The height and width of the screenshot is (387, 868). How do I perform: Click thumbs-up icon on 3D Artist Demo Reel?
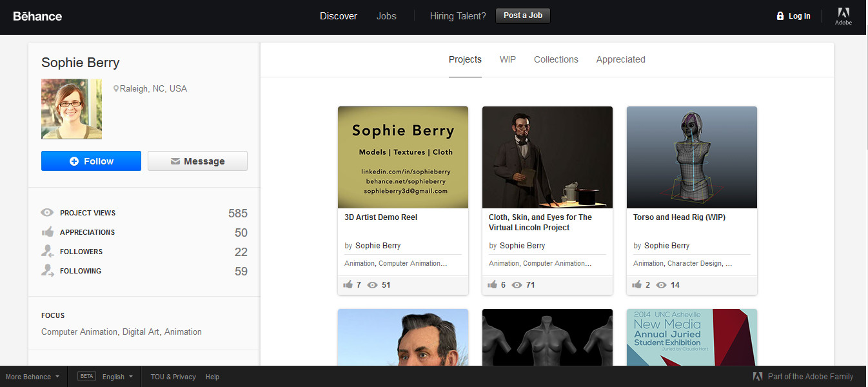(348, 285)
